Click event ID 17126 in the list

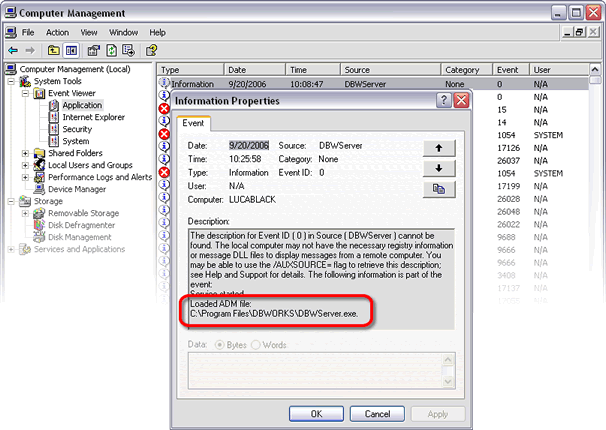[508, 148]
